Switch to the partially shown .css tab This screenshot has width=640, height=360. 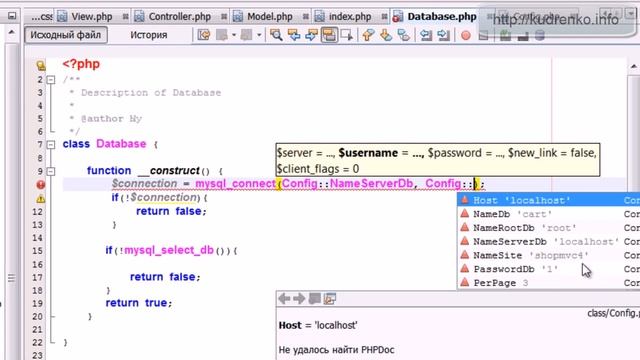pos(42,16)
